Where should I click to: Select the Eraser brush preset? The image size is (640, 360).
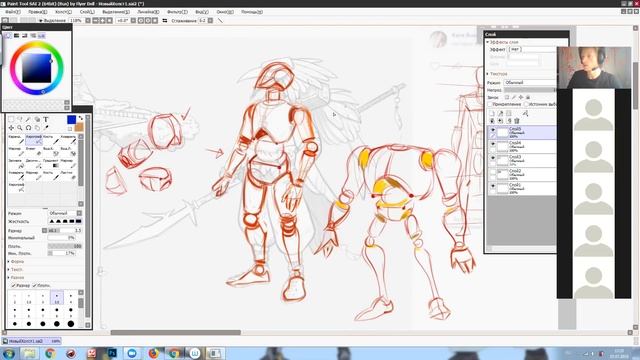pyautogui.click(x=33, y=151)
